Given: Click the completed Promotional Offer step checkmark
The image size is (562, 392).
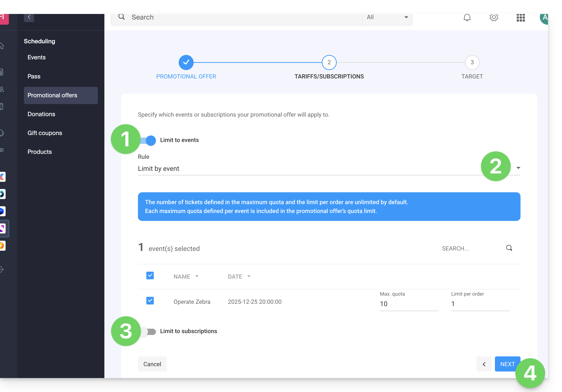Looking at the screenshot, I should tap(186, 62).
